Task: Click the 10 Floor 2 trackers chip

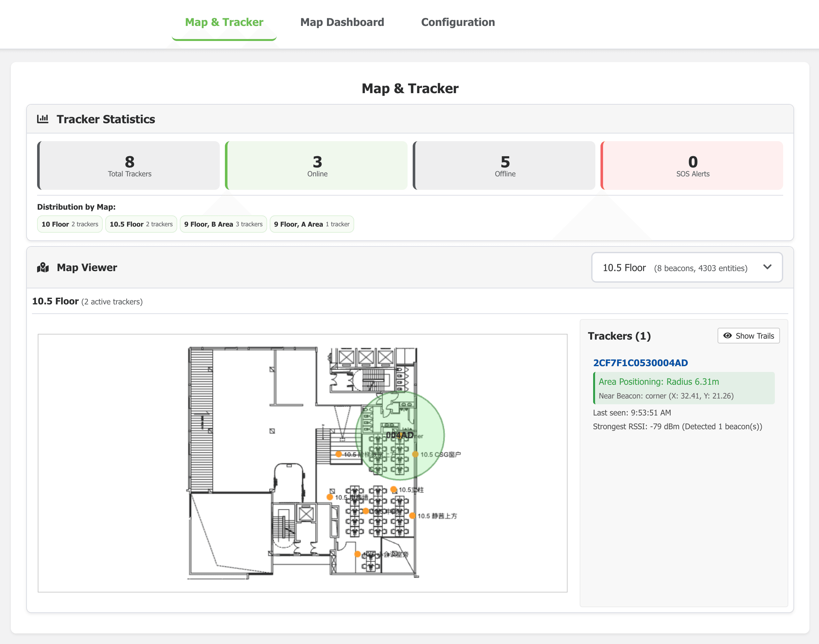Action: click(x=70, y=224)
